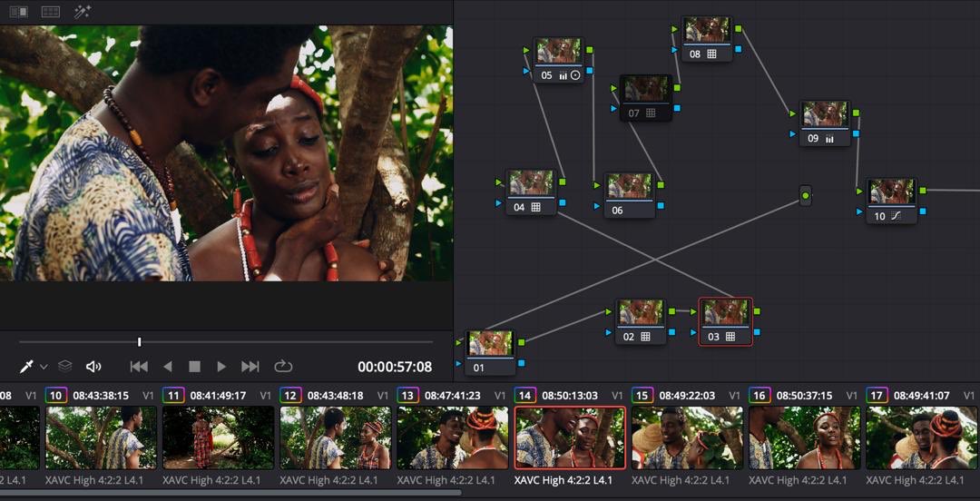This screenshot has height=501, width=980.
Task: Click the clip number badge 14
Action: pyautogui.click(x=525, y=396)
